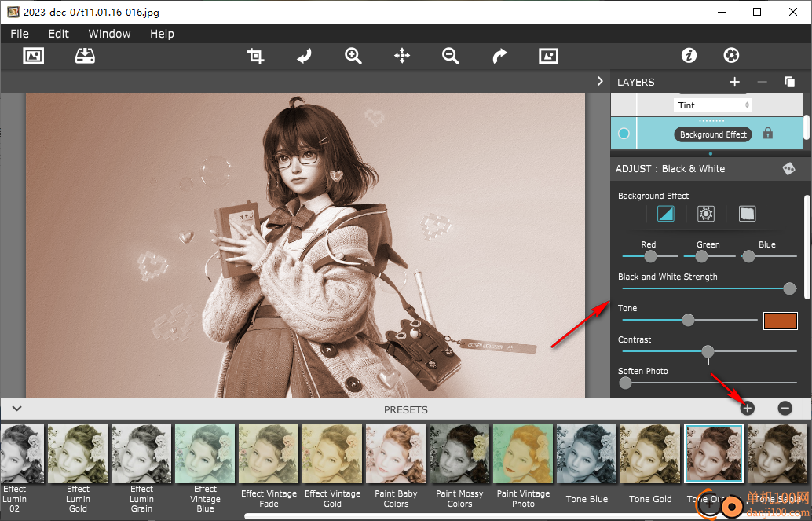Open the Edit menu

coord(59,34)
